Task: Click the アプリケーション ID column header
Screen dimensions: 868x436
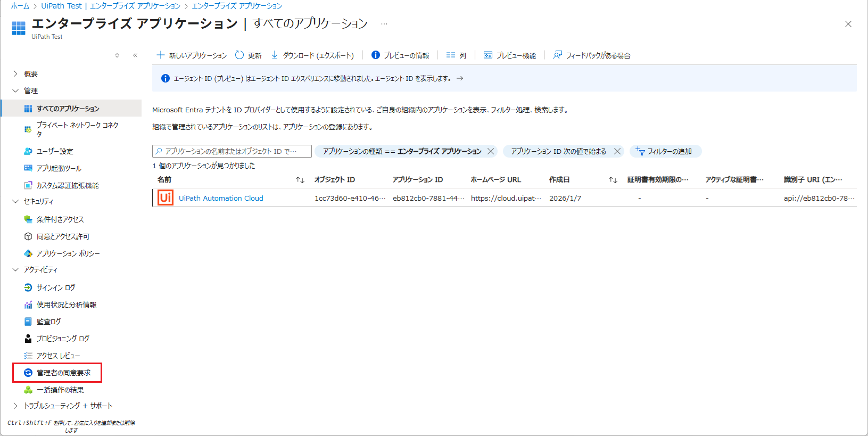Action: coord(418,179)
